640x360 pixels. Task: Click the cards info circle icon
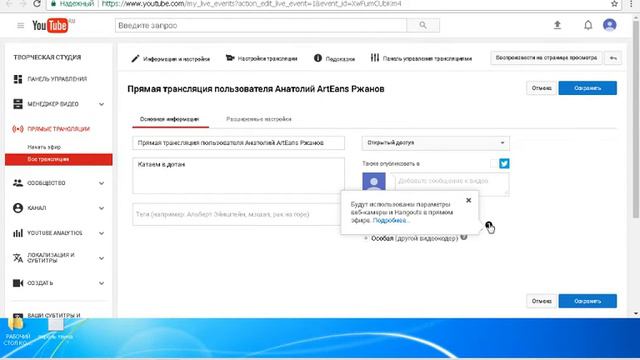point(318,58)
